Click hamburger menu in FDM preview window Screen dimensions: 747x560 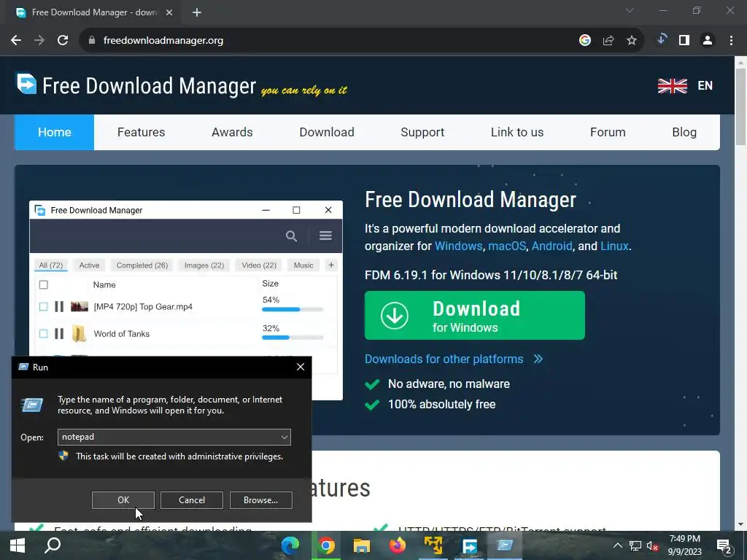point(325,236)
